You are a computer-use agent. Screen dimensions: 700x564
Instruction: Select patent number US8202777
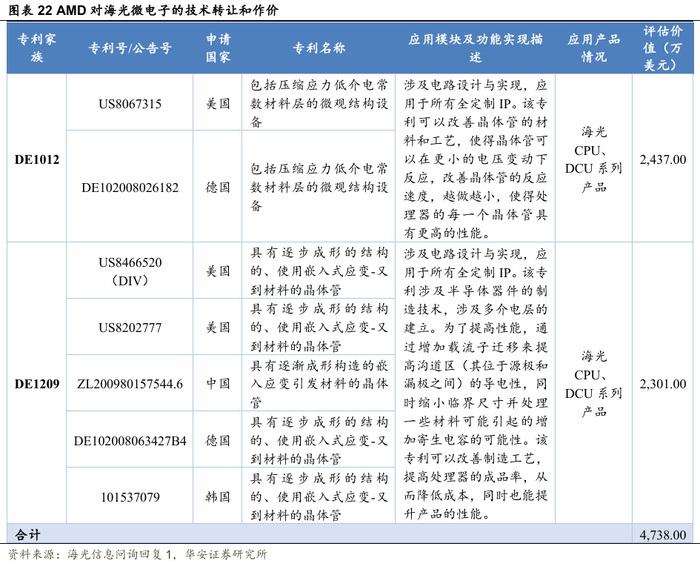pos(130,327)
